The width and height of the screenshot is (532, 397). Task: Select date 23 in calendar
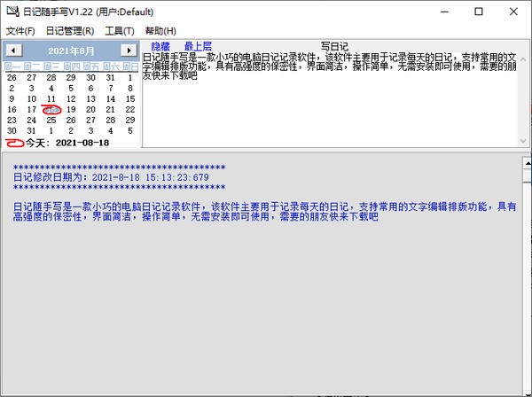point(12,120)
